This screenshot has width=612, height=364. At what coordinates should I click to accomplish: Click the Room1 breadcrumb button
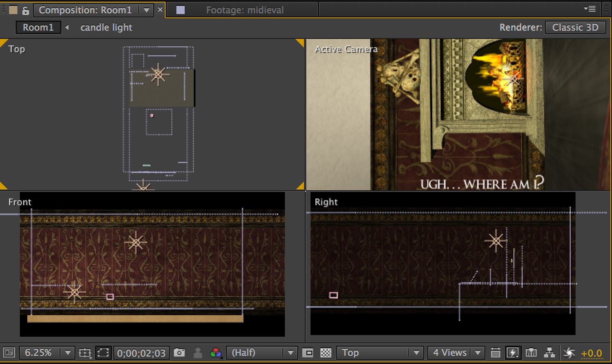(38, 27)
